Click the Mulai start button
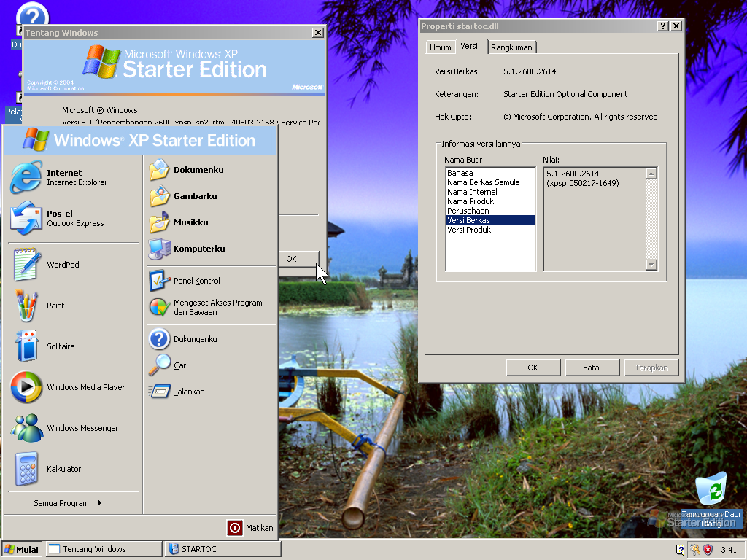The height and width of the screenshot is (560, 747). click(x=21, y=549)
